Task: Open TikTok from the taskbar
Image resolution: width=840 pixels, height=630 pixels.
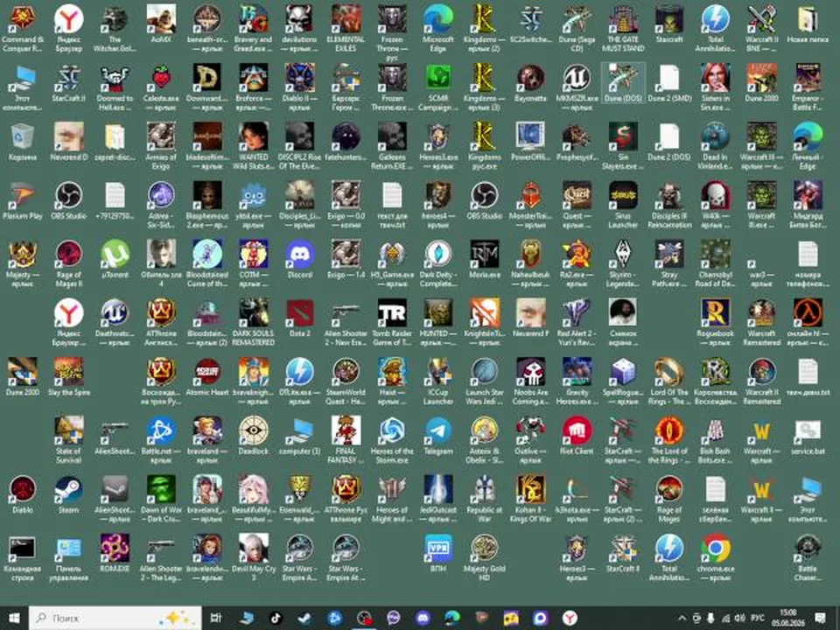Action: tap(276, 619)
